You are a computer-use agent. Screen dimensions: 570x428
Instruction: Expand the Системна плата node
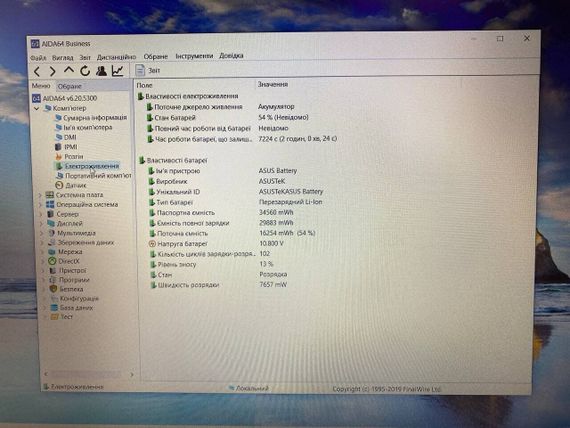point(40,195)
